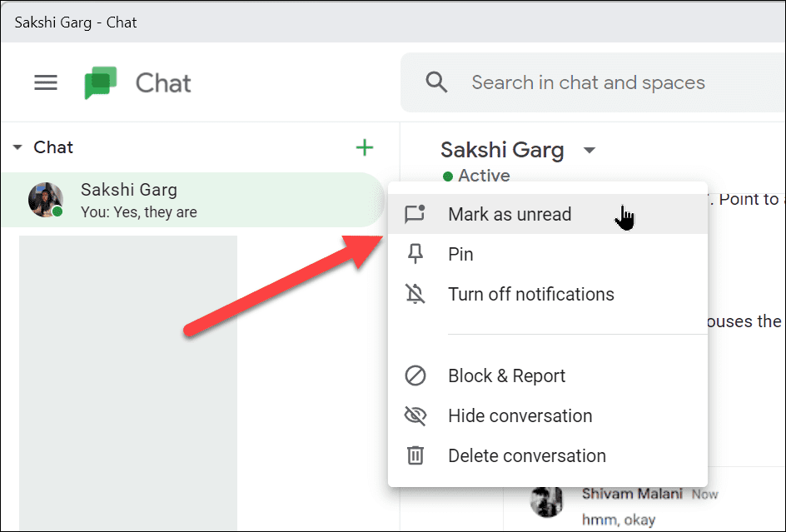Click the trash can icon for deleting conversation
786x532 pixels.
[415, 455]
